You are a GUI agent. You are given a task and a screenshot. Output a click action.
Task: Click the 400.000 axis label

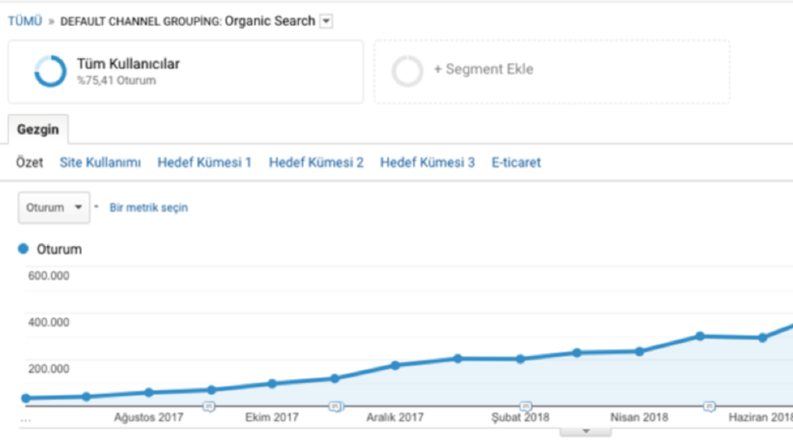[49, 322]
